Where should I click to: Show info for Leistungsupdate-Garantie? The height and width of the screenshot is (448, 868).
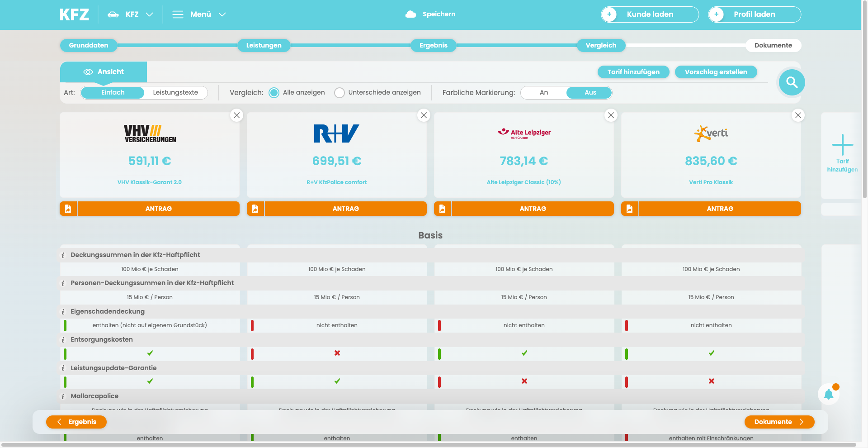click(x=63, y=368)
